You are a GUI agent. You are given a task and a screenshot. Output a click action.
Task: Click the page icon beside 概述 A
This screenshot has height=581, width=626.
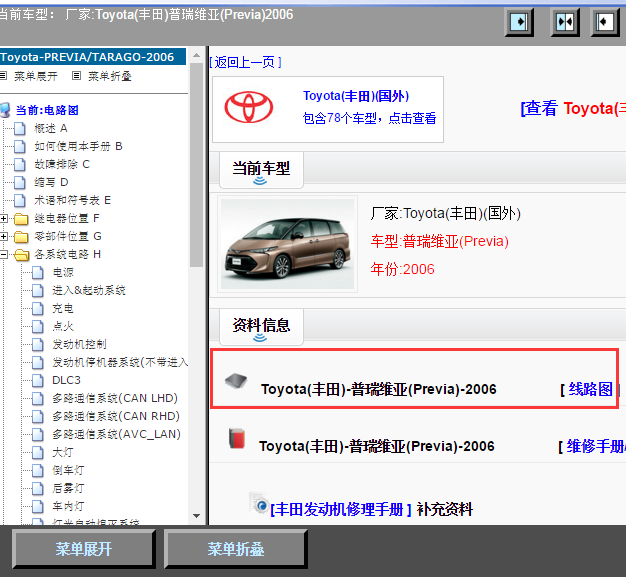20,129
